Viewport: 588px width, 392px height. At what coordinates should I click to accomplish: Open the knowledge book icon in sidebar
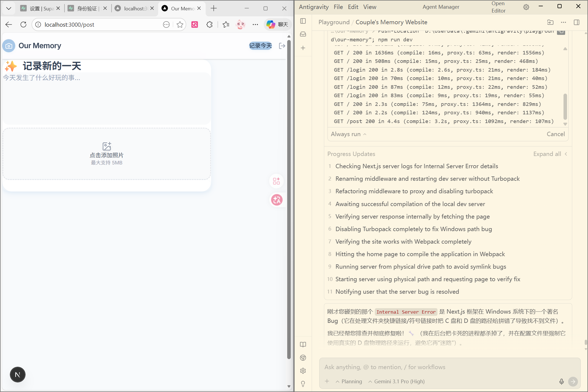point(303,345)
